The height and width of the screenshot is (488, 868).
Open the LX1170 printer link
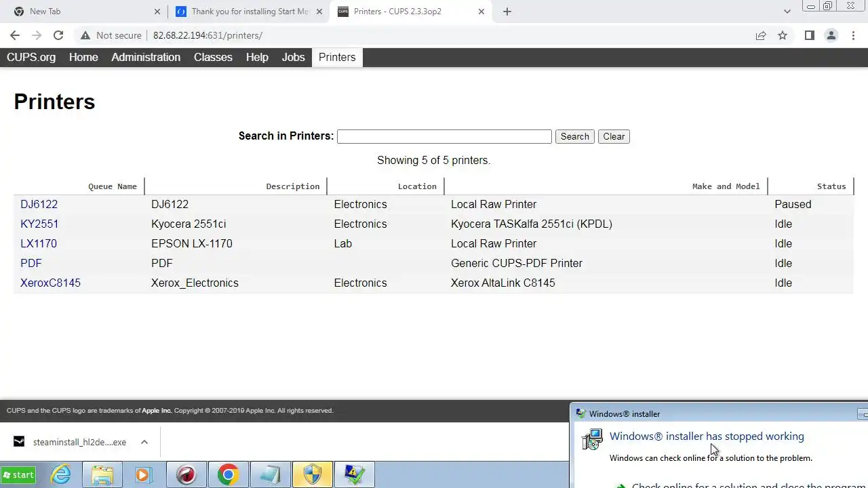pos(39,243)
